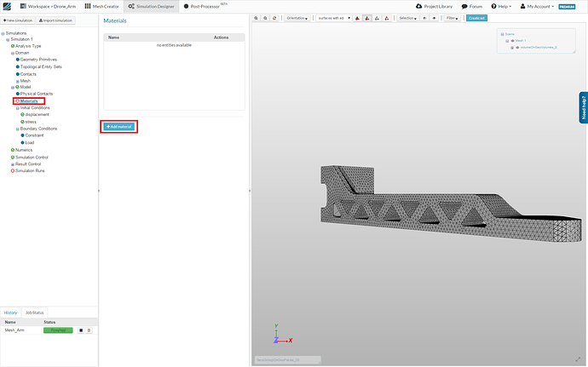The width and height of the screenshot is (588, 367).
Task: Click the delete icon for Mesh_Arm job
Action: point(89,330)
